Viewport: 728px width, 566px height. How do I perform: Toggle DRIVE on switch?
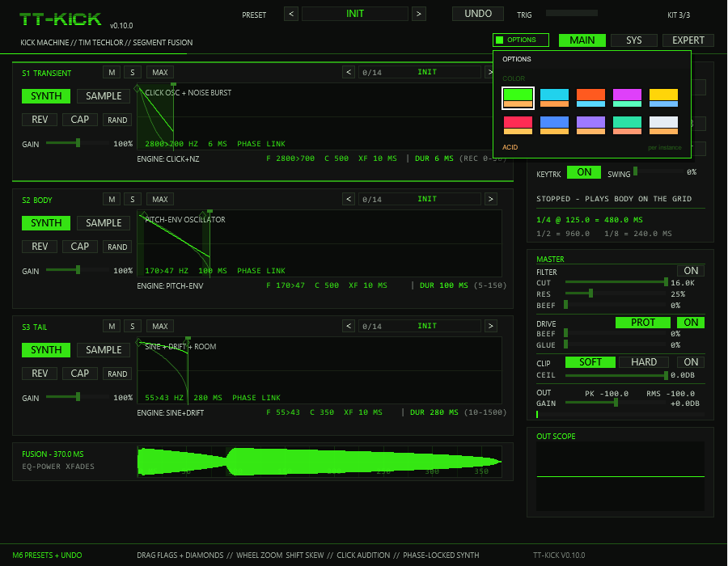click(x=691, y=323)
